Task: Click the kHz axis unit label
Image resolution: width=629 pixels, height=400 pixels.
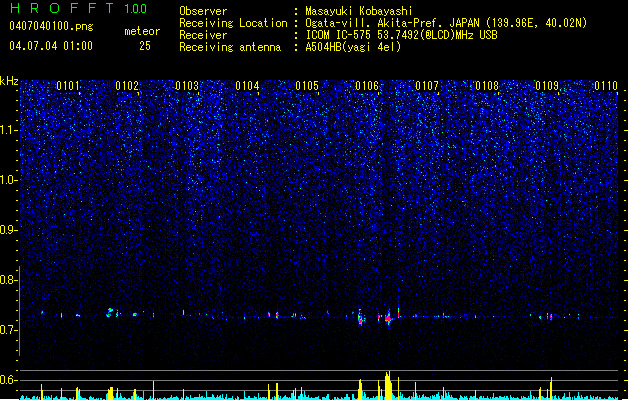Action: [9, 81]
